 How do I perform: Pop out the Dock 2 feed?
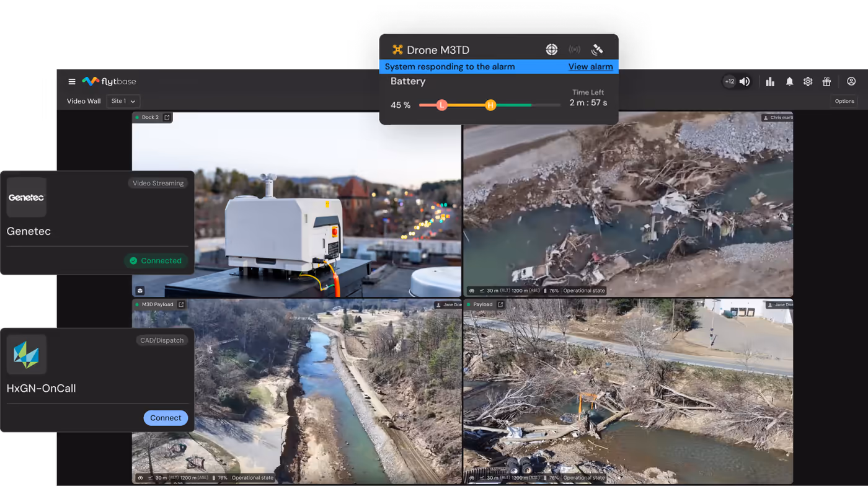coord(167,117)
